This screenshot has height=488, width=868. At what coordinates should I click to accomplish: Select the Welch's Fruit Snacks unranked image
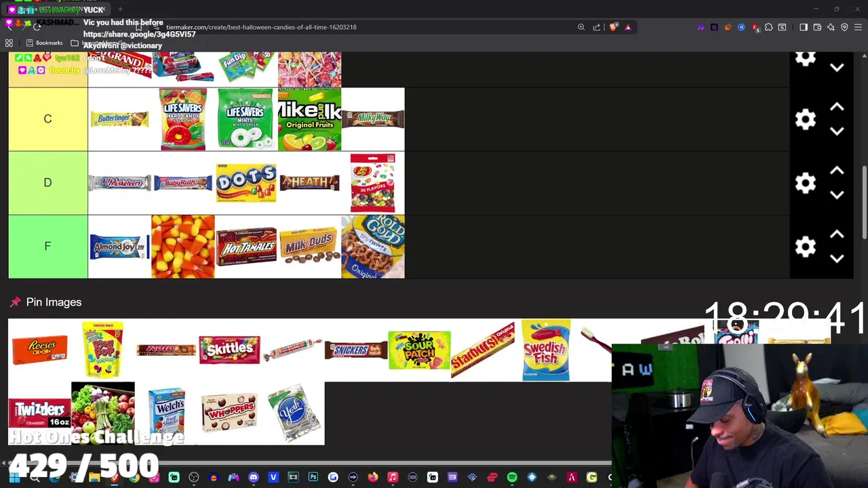coord(166,413)
